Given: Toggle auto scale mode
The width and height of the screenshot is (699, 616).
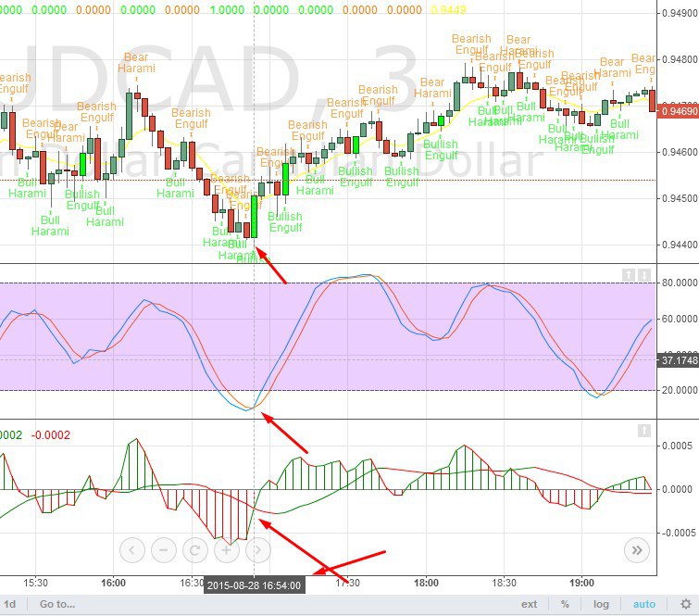Looking at the screenshot, I should pyautogui.click(x=644, y=604).
